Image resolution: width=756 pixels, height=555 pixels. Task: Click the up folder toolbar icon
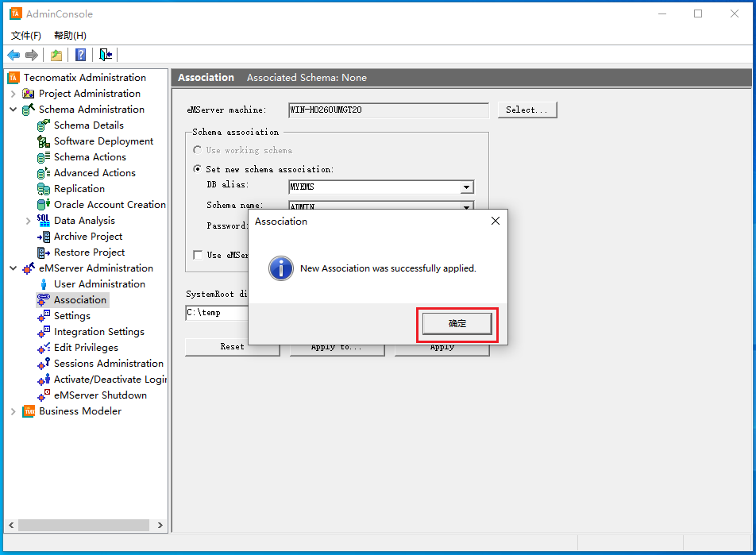point(56,55)
